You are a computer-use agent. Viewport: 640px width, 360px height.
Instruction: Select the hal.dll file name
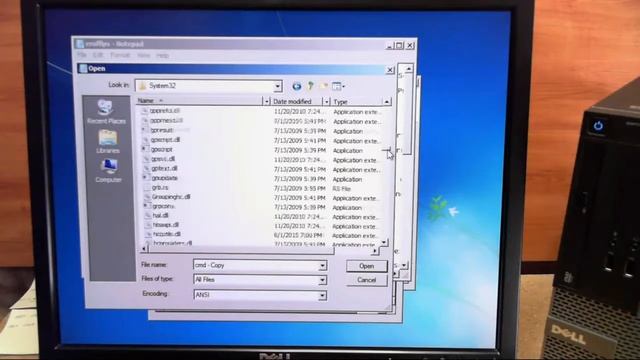click(160, 216)
